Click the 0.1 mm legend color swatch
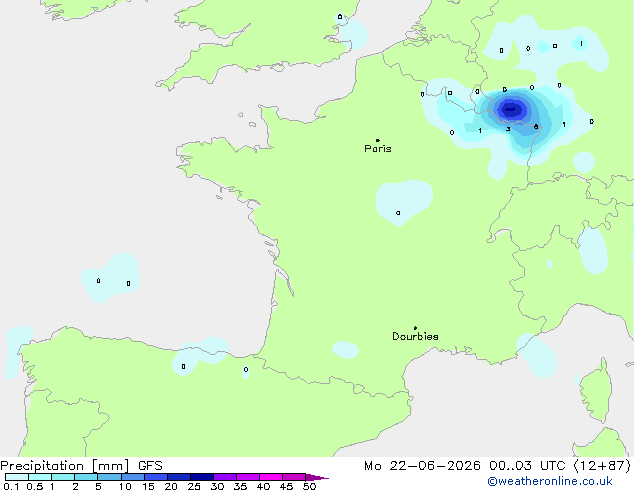This screenshot has height=490, width=634. point(17,477)
